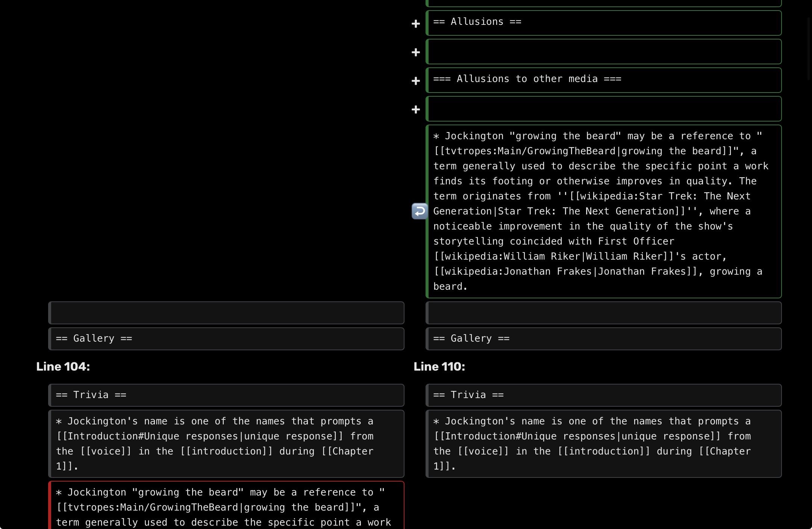The image size is (812, 529).
Task: Click plus marker above the Jockington beard paragraph
Action: tap(415, 109)
